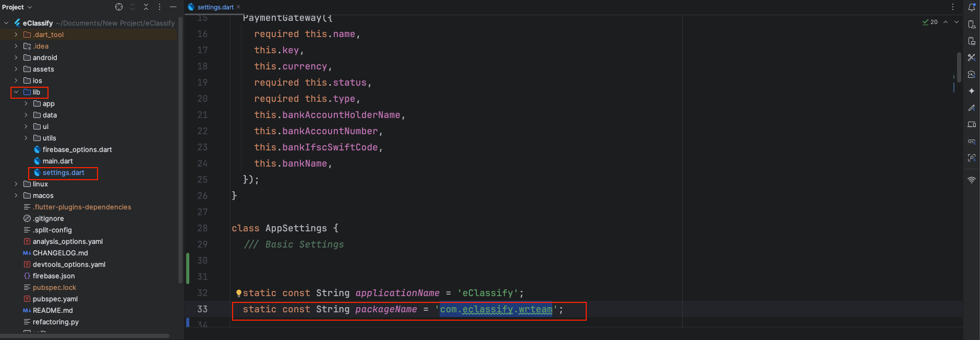This screenshot has height=340, width=980.
Task: Click the Select Opened File crosshair icon
Action: click(x=119, y=7)
